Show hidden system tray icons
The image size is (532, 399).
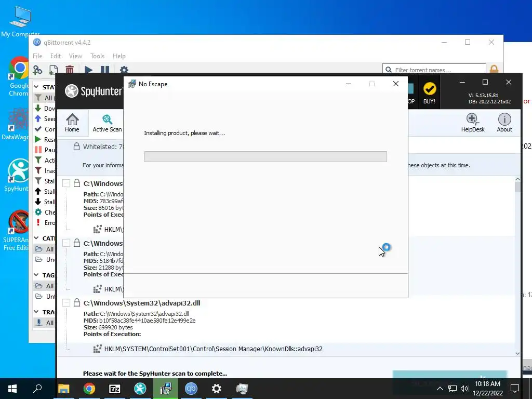point(440,389)
